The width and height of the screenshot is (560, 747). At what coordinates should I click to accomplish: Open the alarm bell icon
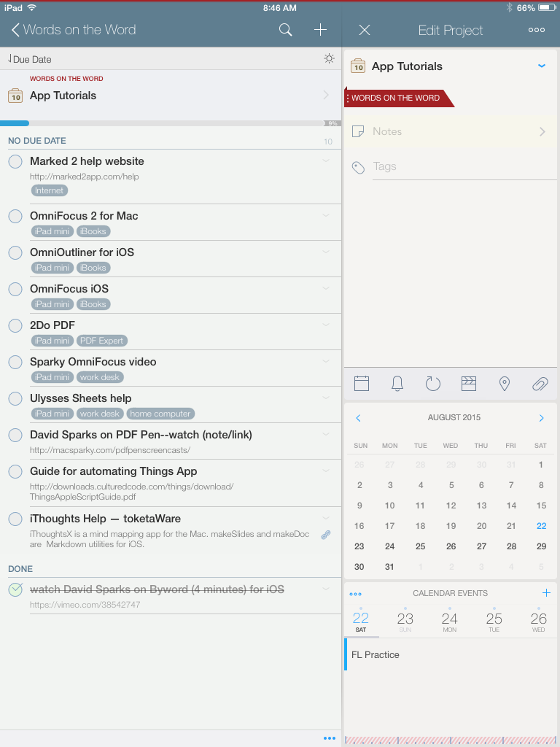397,384
